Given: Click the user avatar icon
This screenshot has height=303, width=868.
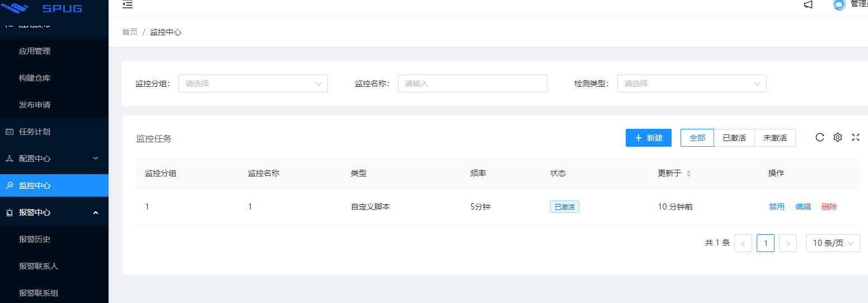Looking at the screenshot, I should tap(838, 4).
